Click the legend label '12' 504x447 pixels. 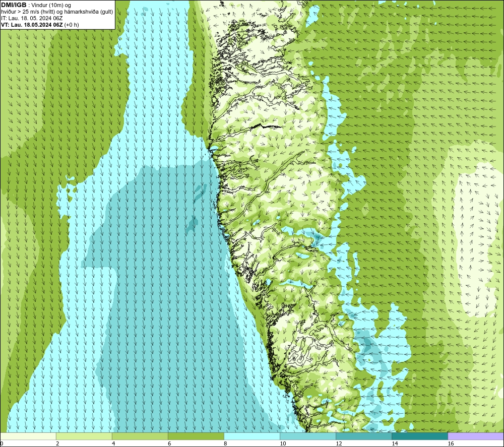pos(339,444)
